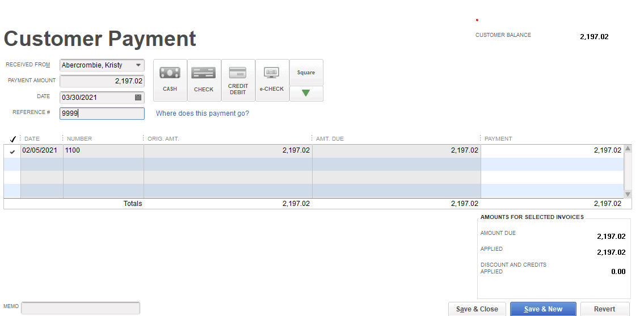Click the Memo input field
This screenshot has height=316, width=644.
[x=81, y=308]
